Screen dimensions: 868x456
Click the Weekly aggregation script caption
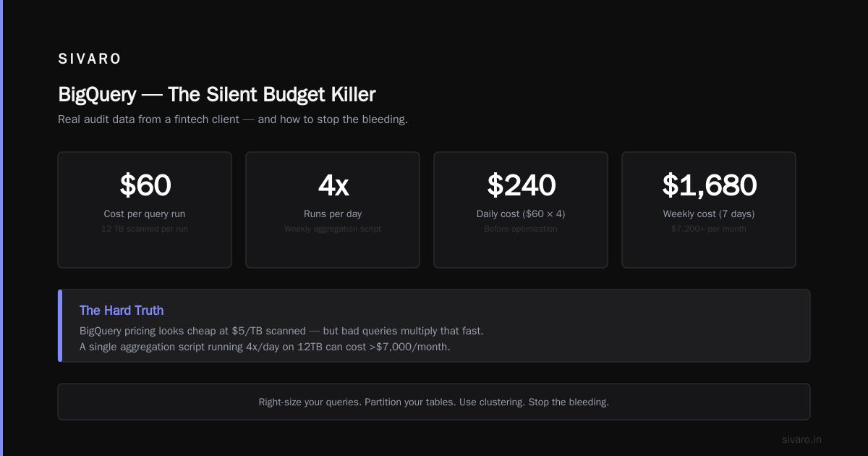click(x=333, y=229)
